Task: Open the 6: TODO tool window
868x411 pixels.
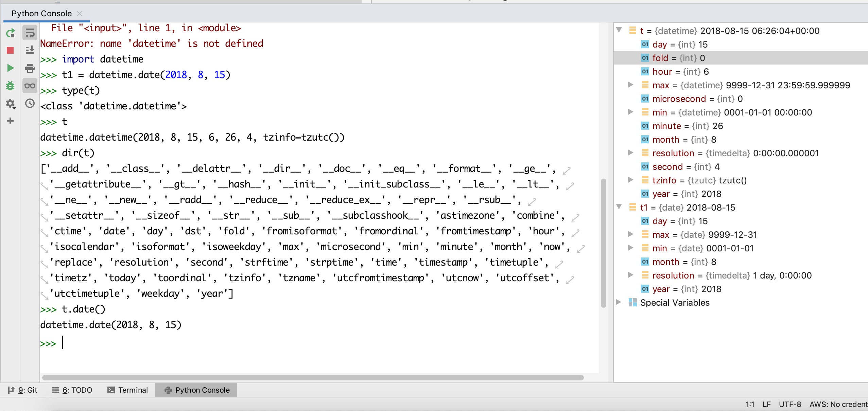Action: 72,390
